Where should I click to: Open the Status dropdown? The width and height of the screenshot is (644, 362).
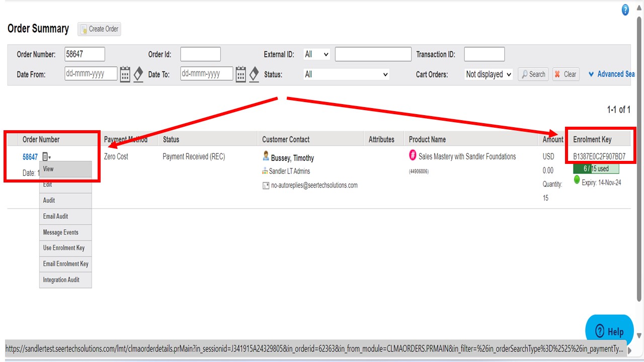[x=347, y=74]
